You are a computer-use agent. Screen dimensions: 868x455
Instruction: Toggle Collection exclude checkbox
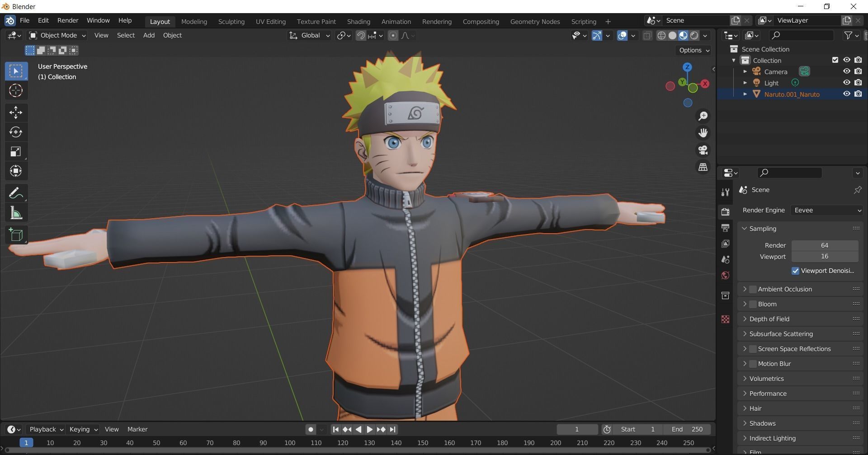pyautogui.click(x=835, y=60)
